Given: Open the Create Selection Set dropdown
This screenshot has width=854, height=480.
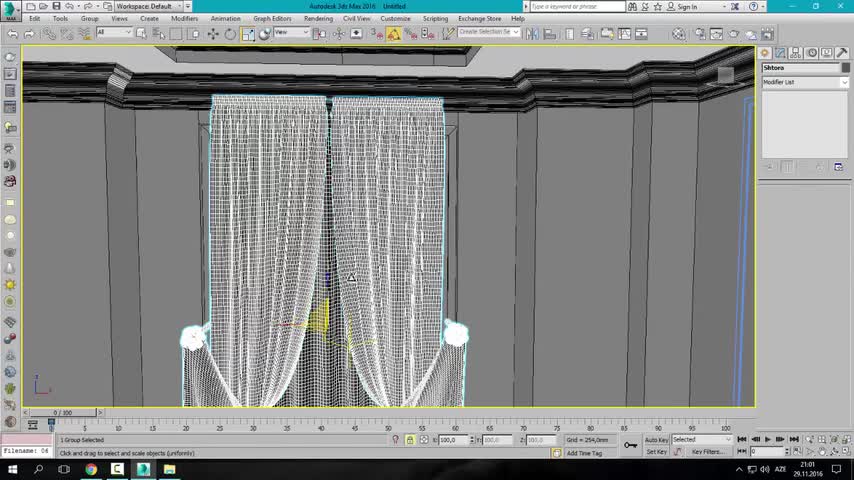Looking at the screenshot, I should tap(489, 32).
